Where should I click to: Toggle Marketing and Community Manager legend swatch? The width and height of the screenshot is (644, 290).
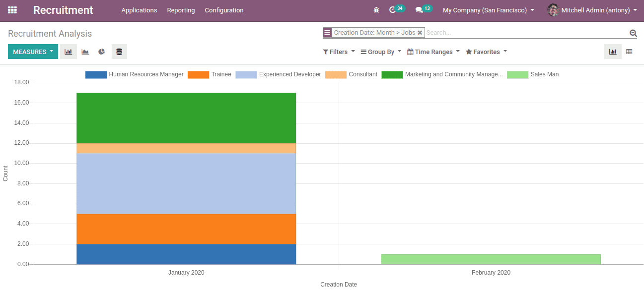(392, 74)
